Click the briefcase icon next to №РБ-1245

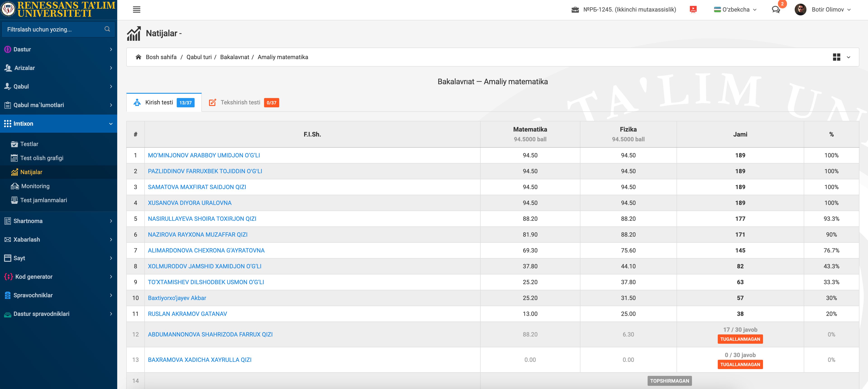coord(575,10)
